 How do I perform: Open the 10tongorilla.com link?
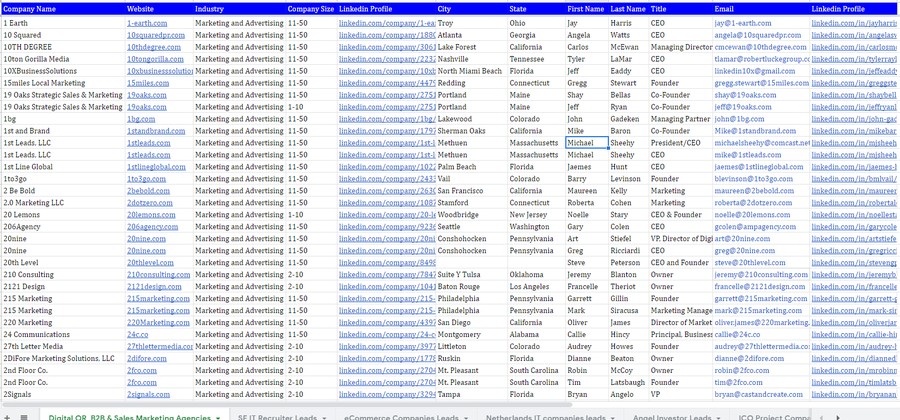pyautogui.click(x=156, y=59)
